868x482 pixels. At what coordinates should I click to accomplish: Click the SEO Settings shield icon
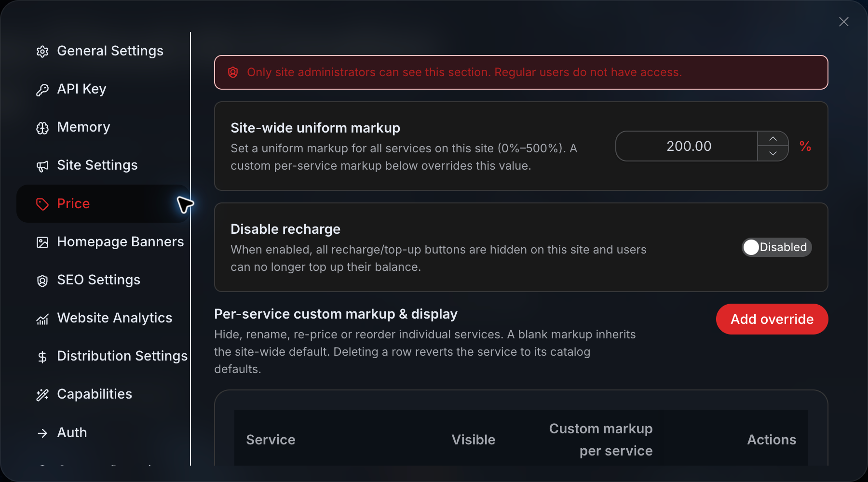pyautogui.click(x=42, y=281)
